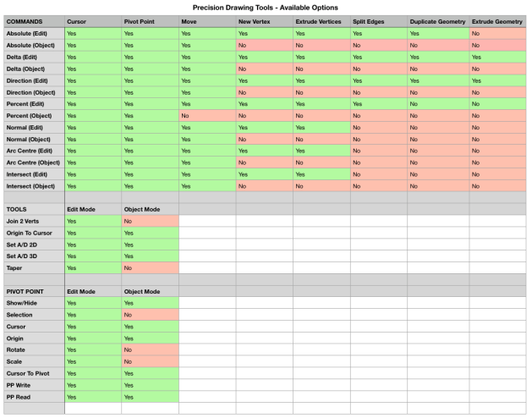
Task: Click Delta (Edit) Extrude Geometry "Yes" cell
Action: [x=499, y=56]
